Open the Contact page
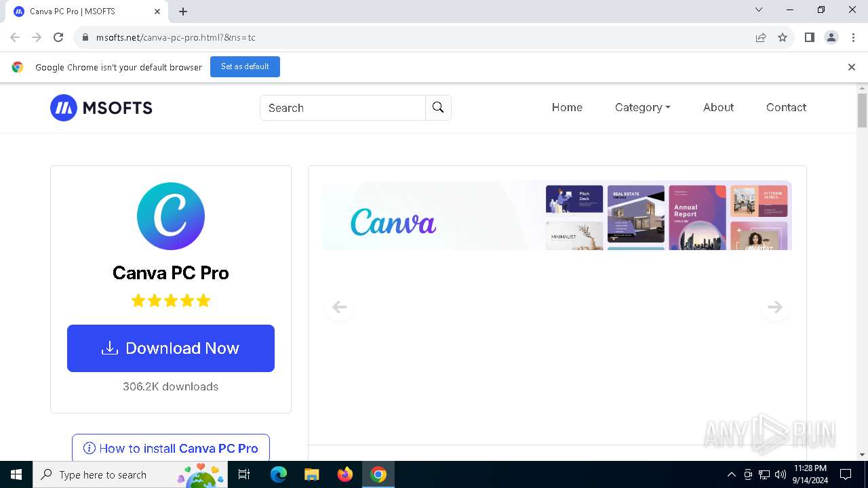The image size is (868, 488). pyautogui.click(x=786, y=107)
